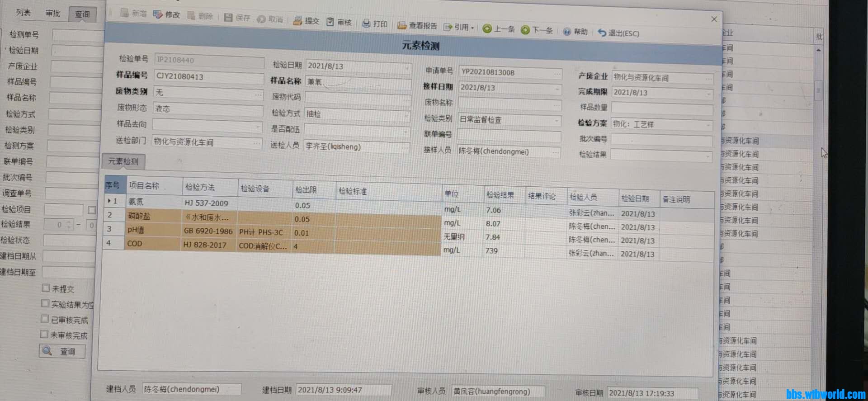The width and height of the screenshot is (868, 401).
Task: Click the 检验结果 numeric stepper in query panel
Action: click(69, 225)
